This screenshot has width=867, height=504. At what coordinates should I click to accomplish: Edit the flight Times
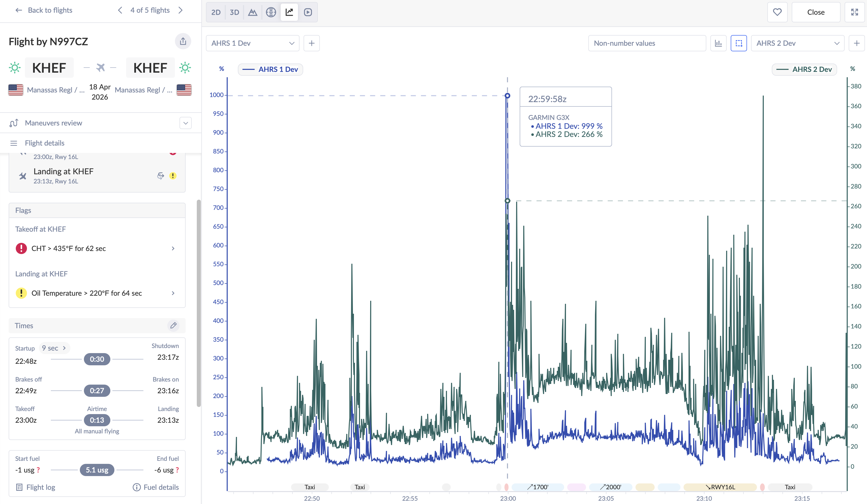click(173, 325)
